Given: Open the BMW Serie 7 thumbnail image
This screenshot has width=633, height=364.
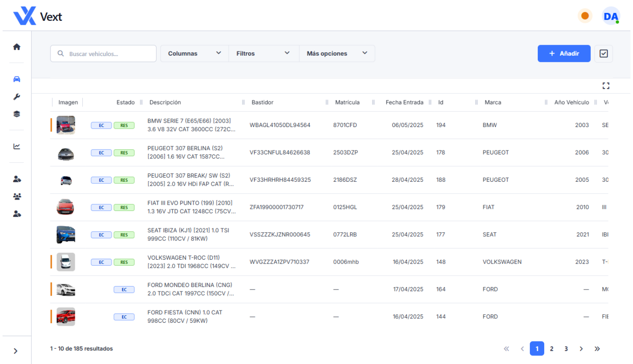Looking at the screenshot, I should [x=66, y=125].
